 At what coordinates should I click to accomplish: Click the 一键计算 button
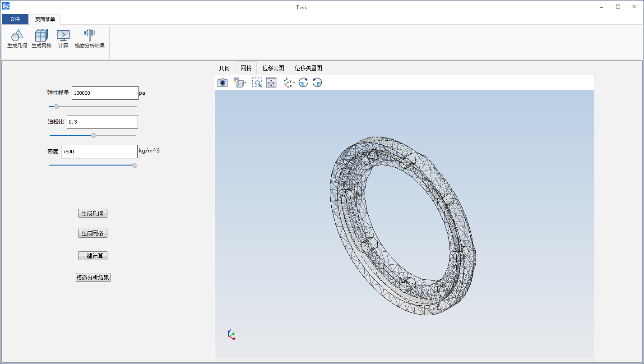click(93, 256)
